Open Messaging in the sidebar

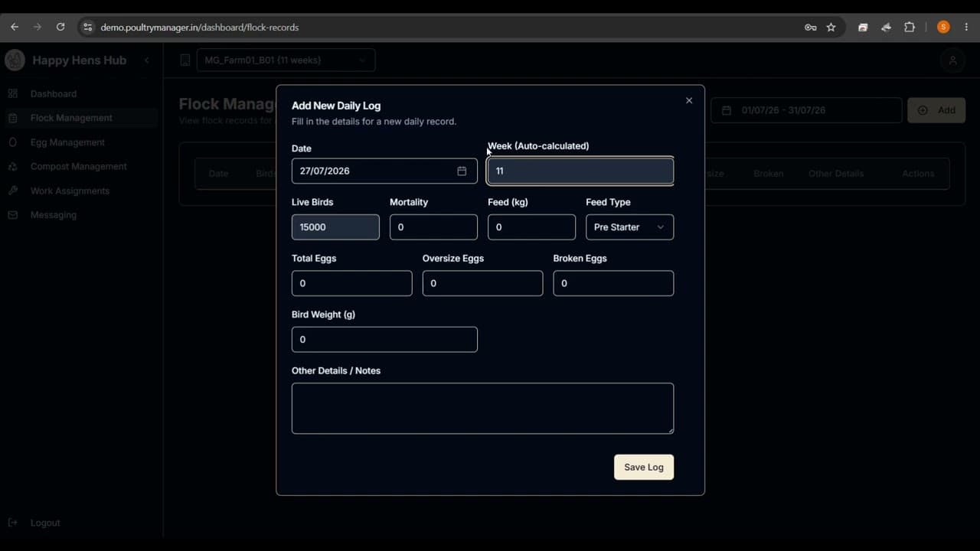(54, 215)
